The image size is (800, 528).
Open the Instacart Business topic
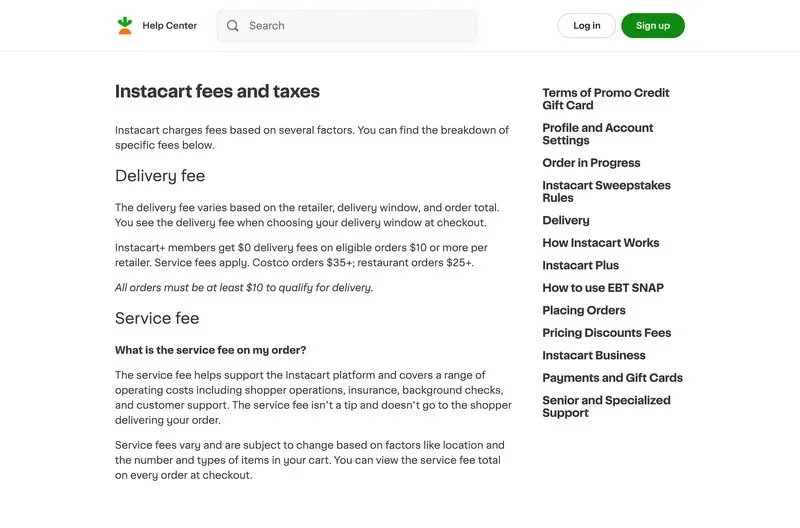coord(594,355)
